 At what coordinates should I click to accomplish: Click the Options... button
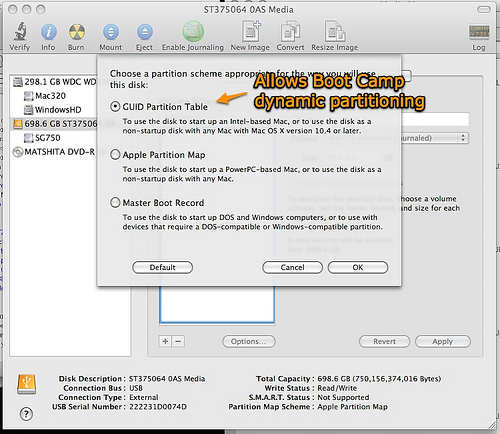coord(249,341)
